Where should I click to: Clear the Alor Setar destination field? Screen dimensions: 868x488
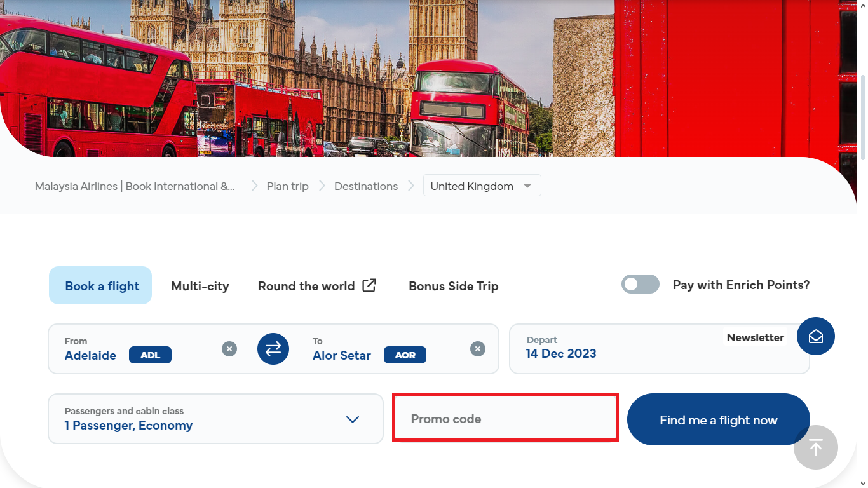(477, 349)
